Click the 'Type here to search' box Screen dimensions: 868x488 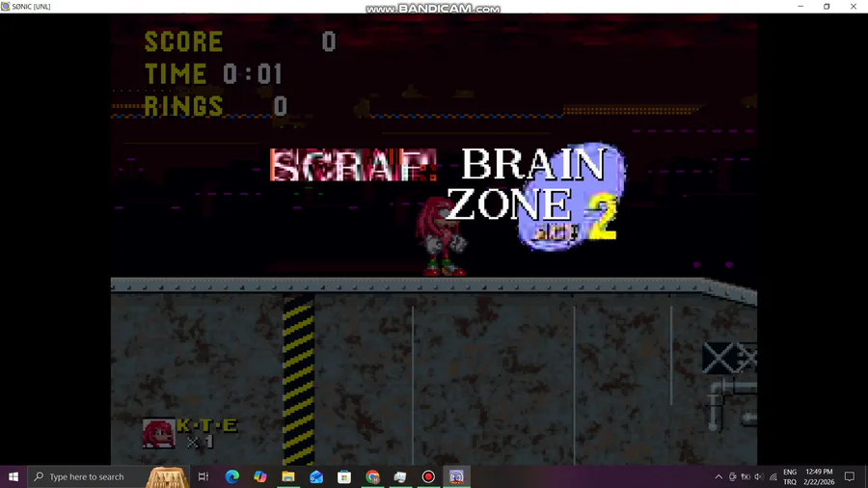[x=108, y=476]
